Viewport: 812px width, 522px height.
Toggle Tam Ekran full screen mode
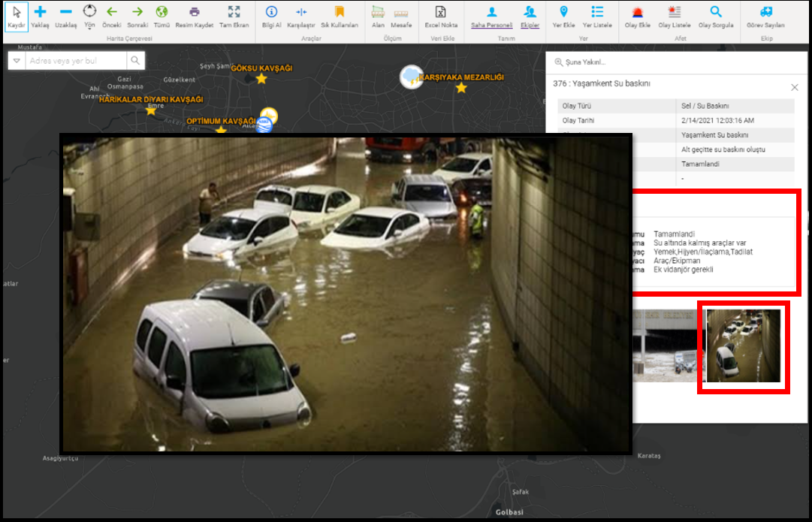click(234, 13)
